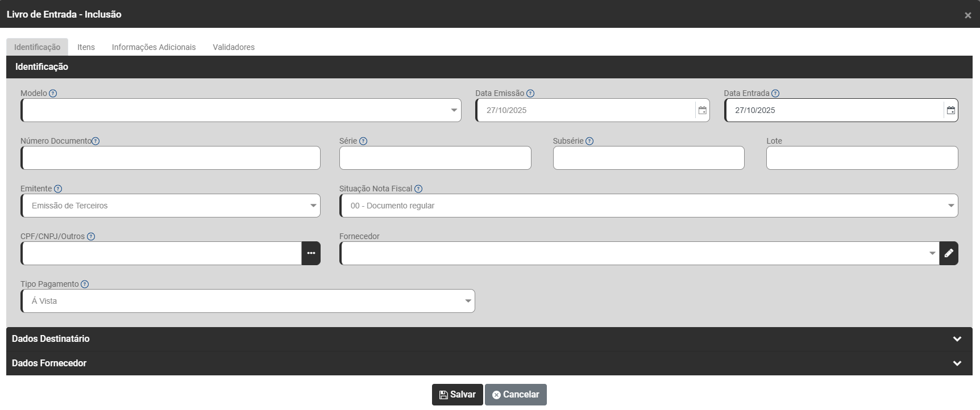Click the help icon next to Tipo Pagamento

point(85,285)
